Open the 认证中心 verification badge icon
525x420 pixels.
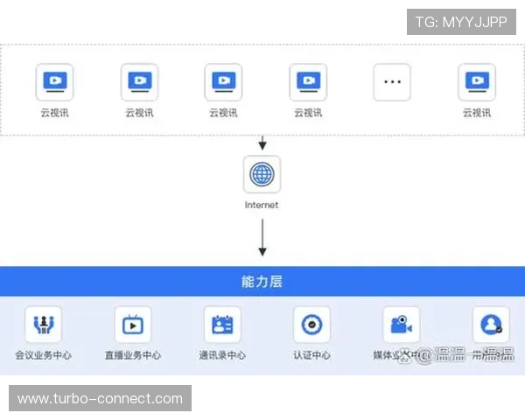[x=311, y=325]
